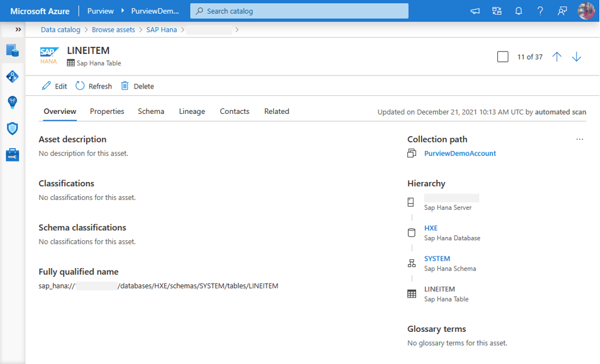Open the Insights lightbulb sidebar icon
This screenshot has height=364, width=600.
12,102
